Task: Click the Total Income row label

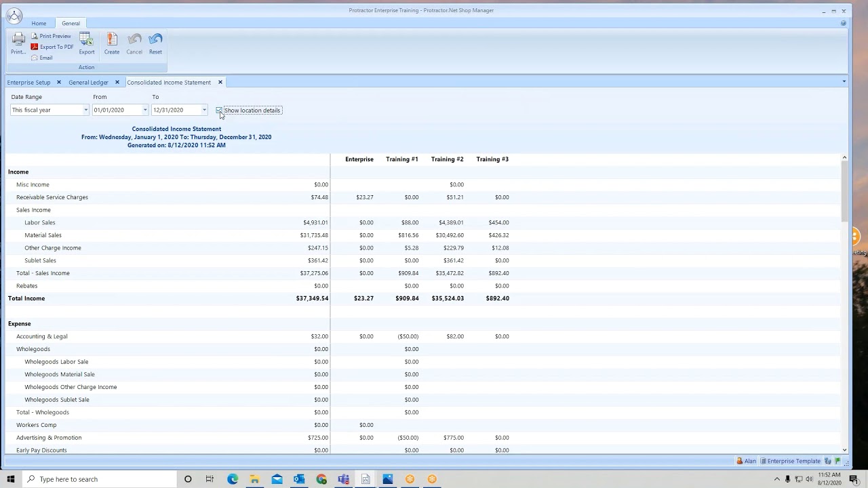Action: (26, 298)
